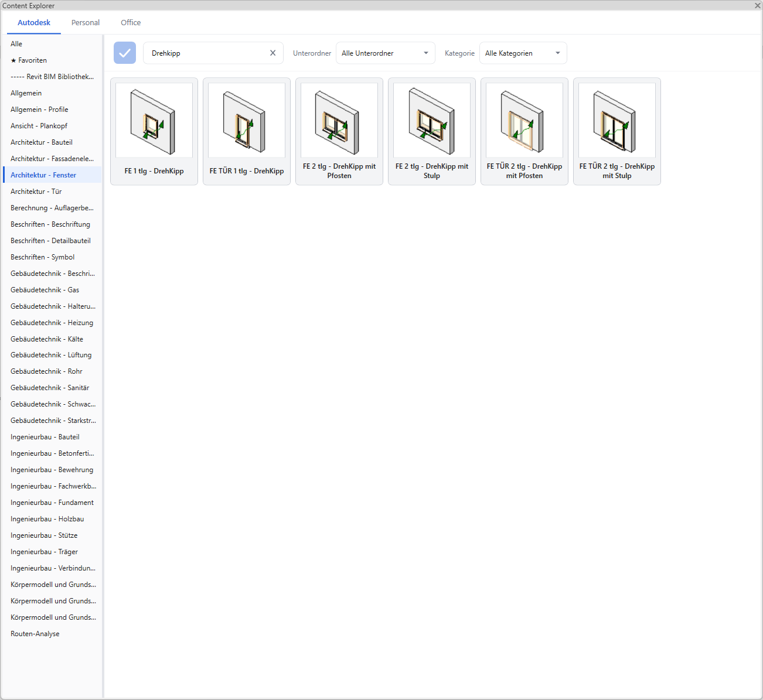Pick FE 2 tlg - DrehKipp mit Stulp

432,131
